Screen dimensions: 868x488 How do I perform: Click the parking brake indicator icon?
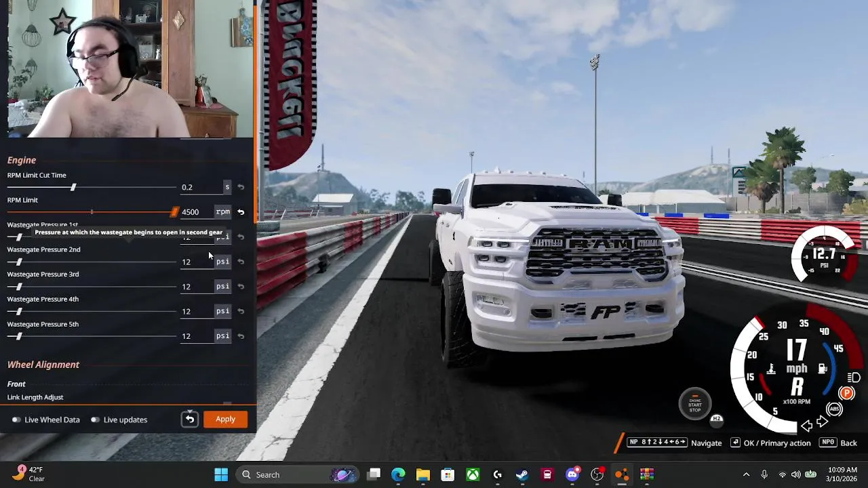(x=846, y=394)
